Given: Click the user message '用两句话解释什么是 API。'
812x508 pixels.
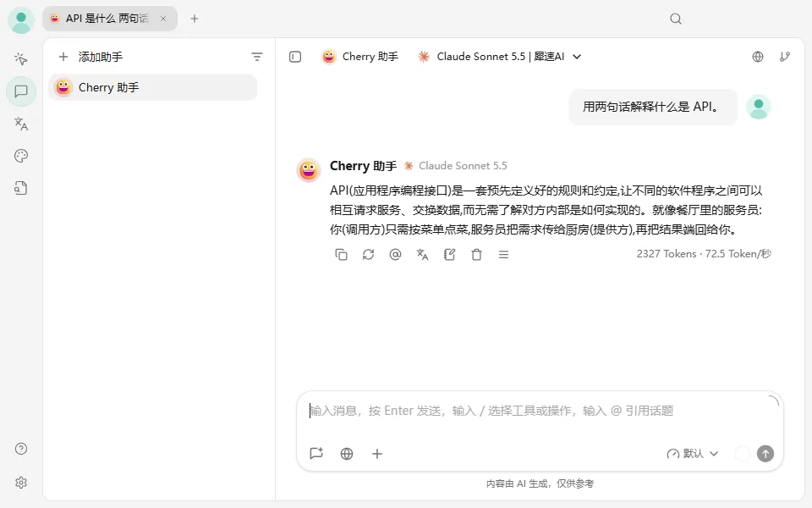Looking at the screenshot, I should 652,107.
